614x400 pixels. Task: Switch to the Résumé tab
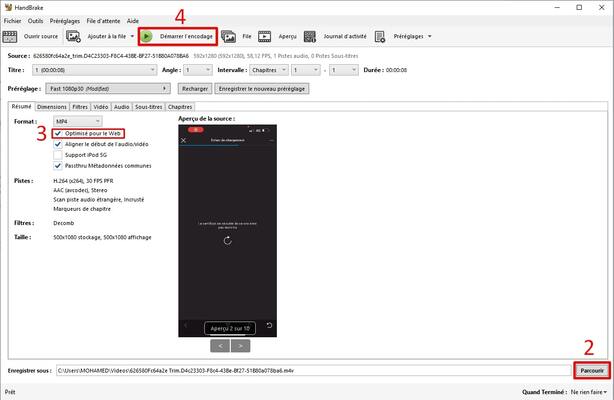click(x=22, y=106)
